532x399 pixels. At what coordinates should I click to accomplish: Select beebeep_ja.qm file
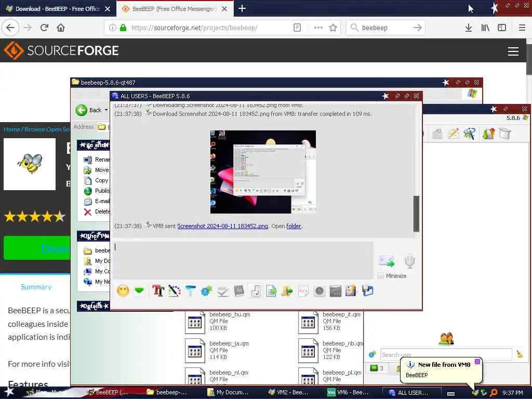click(x=217, y=350)
